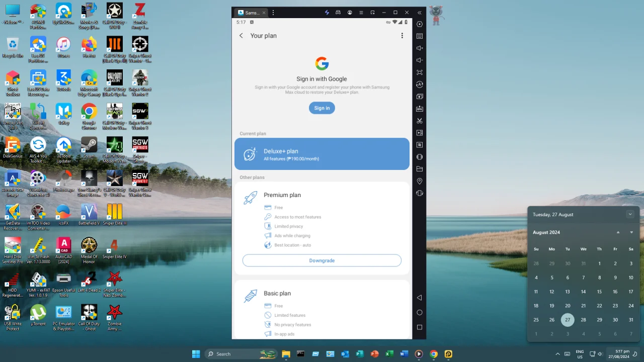
Task: Set virtual location with the pin icon
Action: tap(420, 181)
